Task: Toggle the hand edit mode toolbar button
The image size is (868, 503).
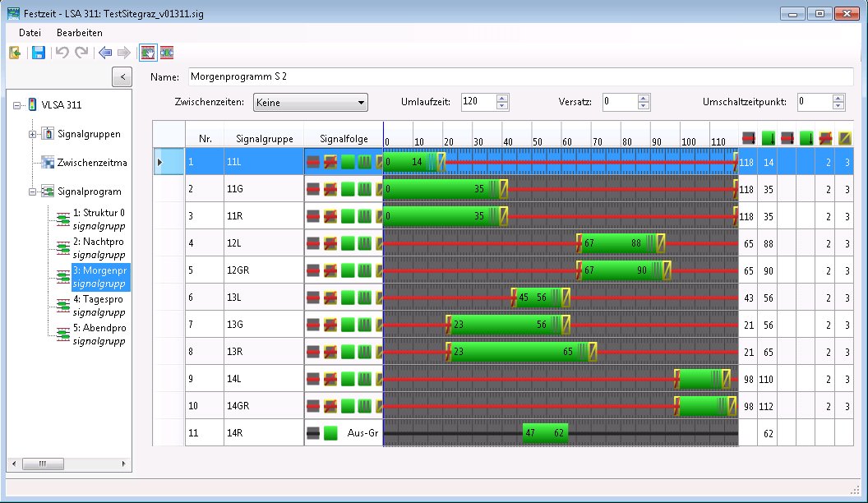Action: click(148, 53)
